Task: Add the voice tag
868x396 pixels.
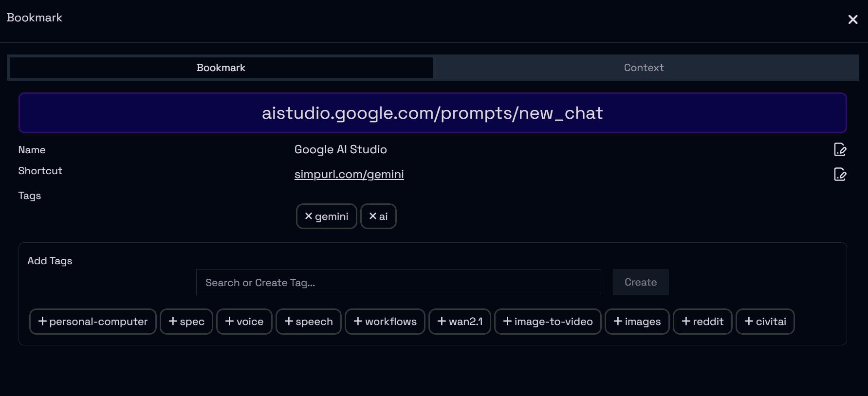Action: pyautogui.click(x=244, y=322)
